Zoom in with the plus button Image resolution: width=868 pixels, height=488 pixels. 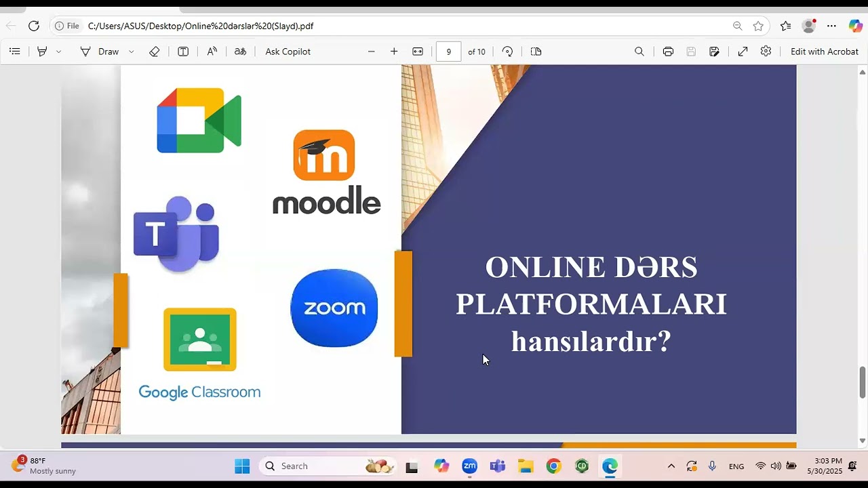pos(394,52)
